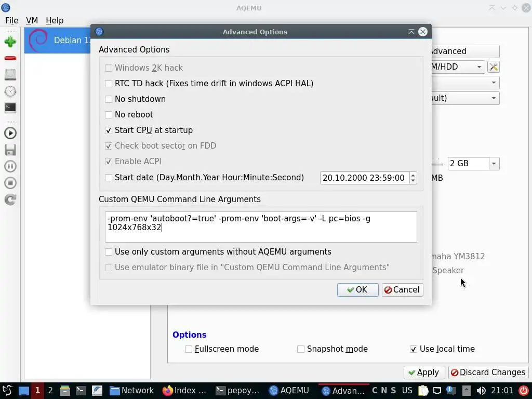
Task: Open the blank dropdown below M/HDD
Action: click(465, 83)
